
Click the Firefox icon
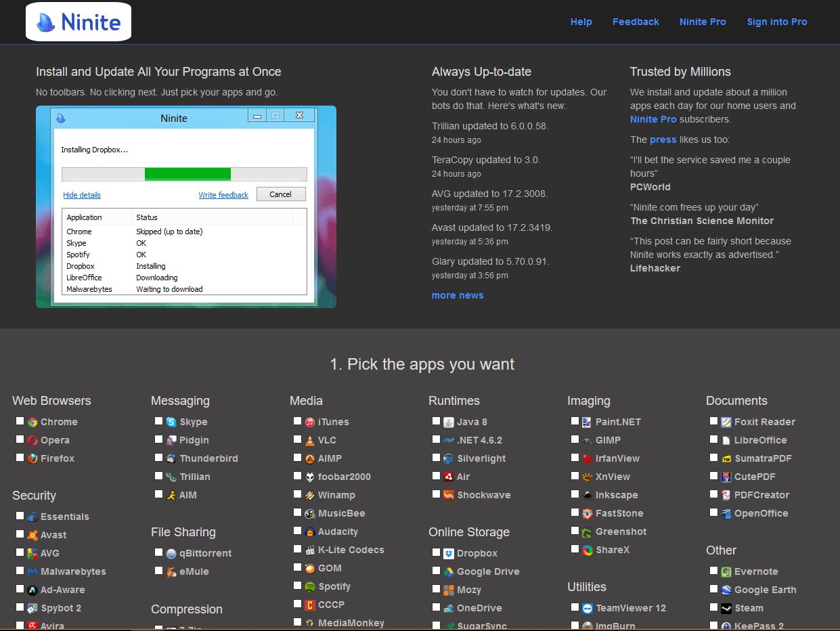32,458
